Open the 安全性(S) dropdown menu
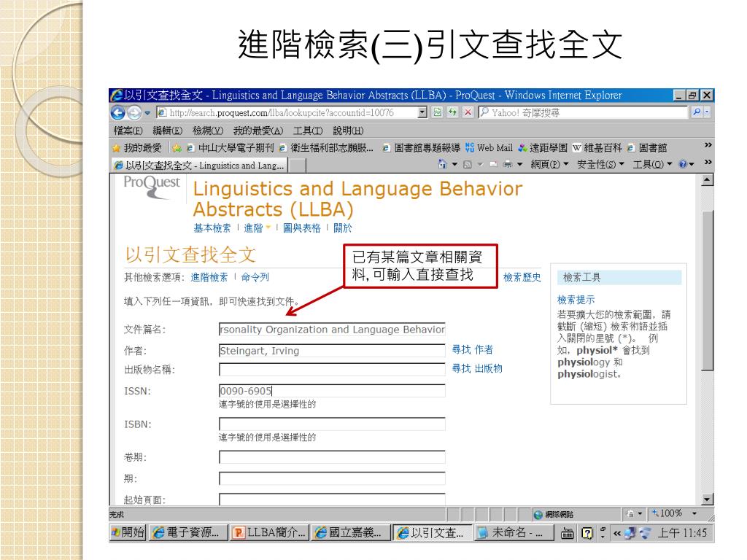Image resolution: width=747 pixels, height=560 pixels. 600,164
